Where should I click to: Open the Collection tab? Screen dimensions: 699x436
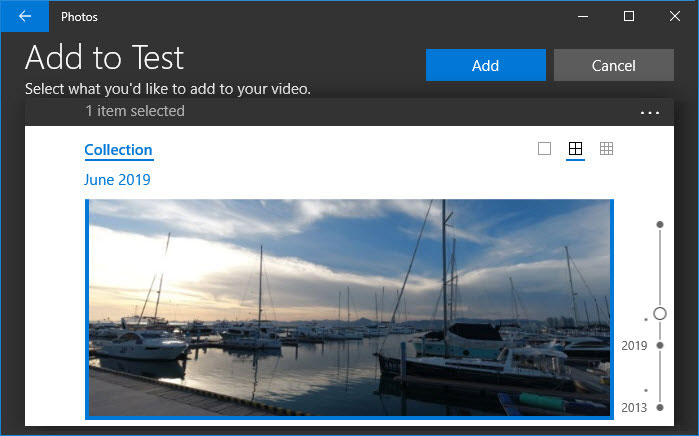pyautogui.click(x=118, y=150)
